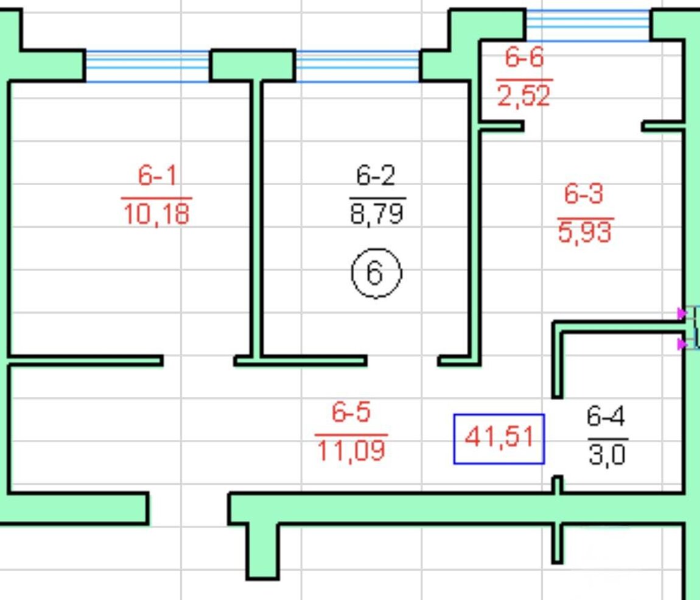Click the room 6-5 label text
Image resolution: width=700 pixels, height=600 pixels.
pyautogui.click(x=351, y=413)
